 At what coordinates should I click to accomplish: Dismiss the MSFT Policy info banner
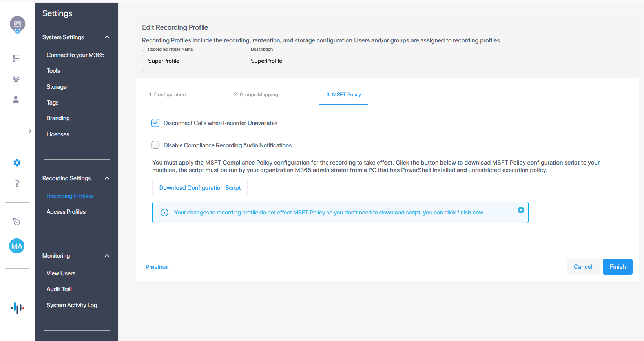[521, 210]
